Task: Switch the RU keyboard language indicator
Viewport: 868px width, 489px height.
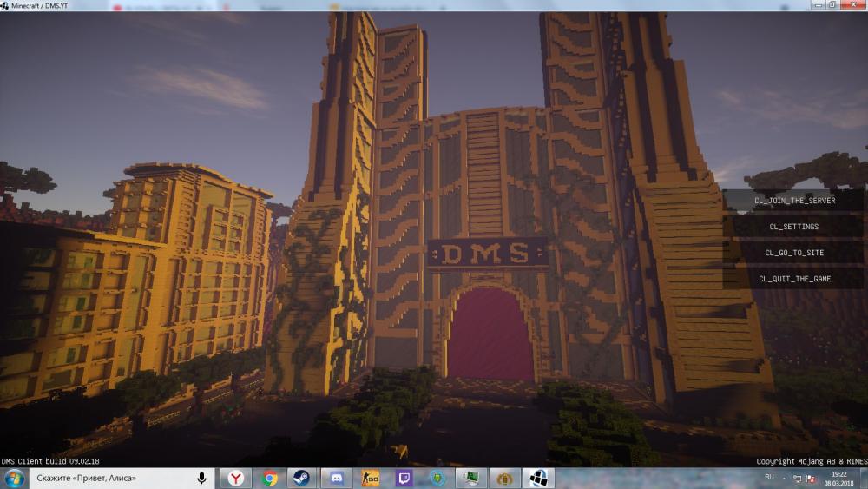Action: (x=769, y=478)
